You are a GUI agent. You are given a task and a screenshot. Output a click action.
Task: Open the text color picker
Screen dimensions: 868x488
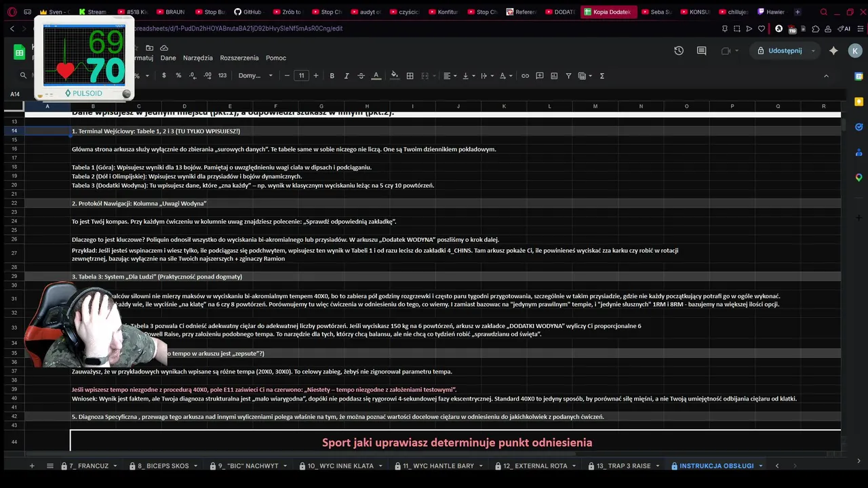click(x=376, y=76)
